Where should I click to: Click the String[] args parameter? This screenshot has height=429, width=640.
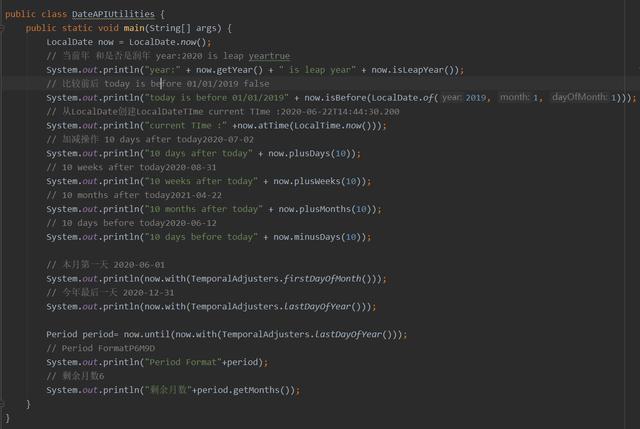185,28
